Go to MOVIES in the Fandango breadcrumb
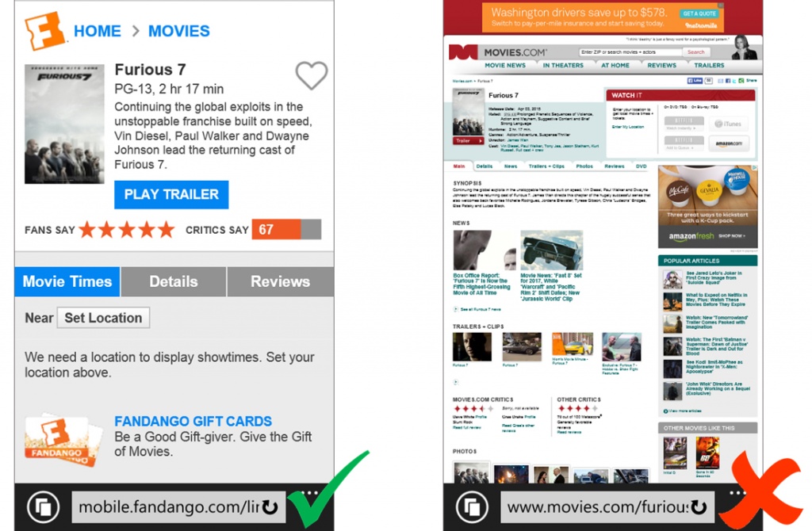The height and width of the screenshot is (531, 812). click(x=179, y=31)
